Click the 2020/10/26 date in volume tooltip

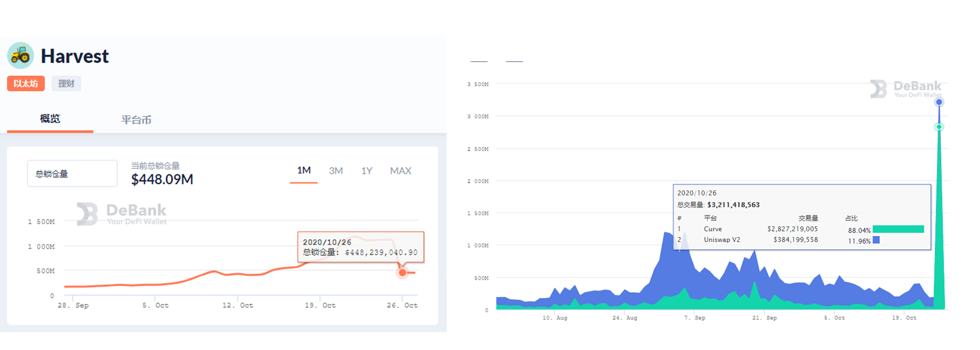pos(697,193)
